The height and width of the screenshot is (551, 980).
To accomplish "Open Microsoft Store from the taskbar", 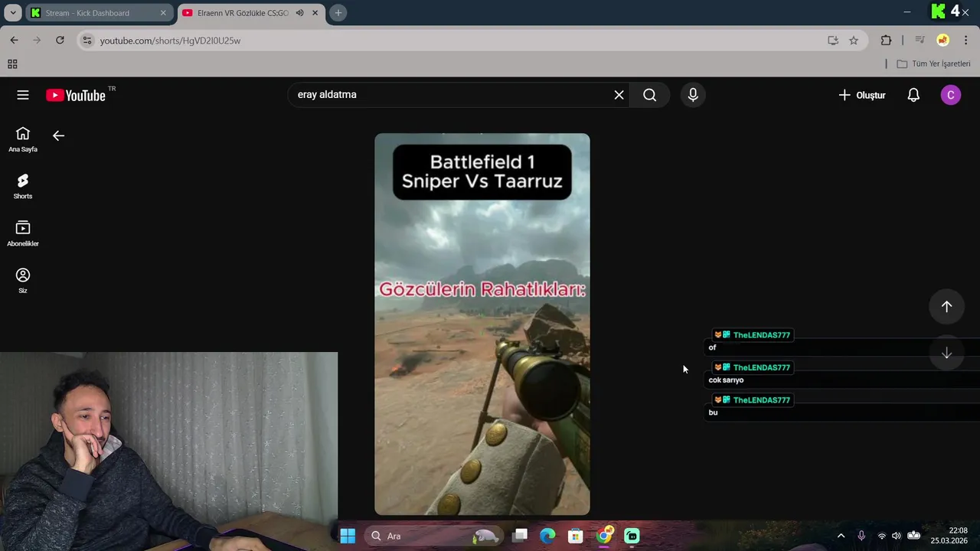I will [x=575, y=536].
